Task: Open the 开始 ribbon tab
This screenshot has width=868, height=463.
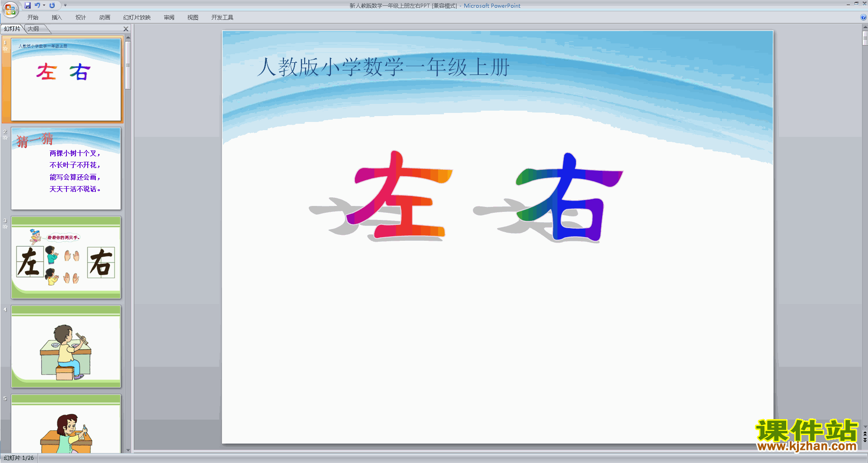Action: 33,18
